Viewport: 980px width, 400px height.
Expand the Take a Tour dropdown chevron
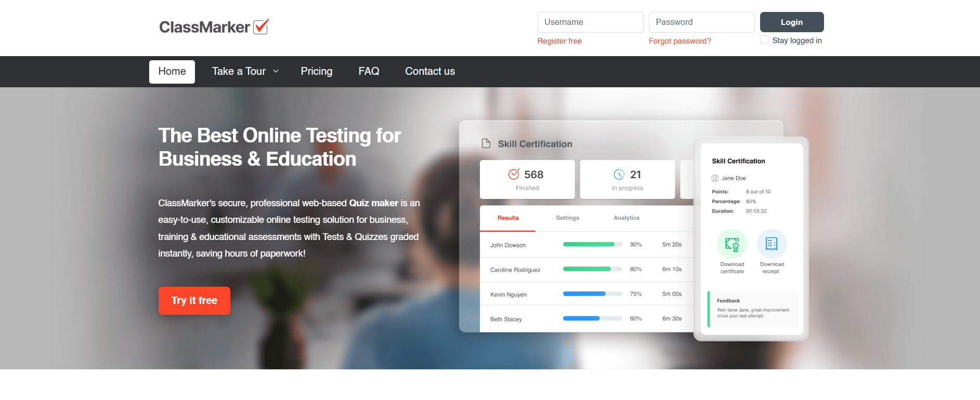[276, 71]
